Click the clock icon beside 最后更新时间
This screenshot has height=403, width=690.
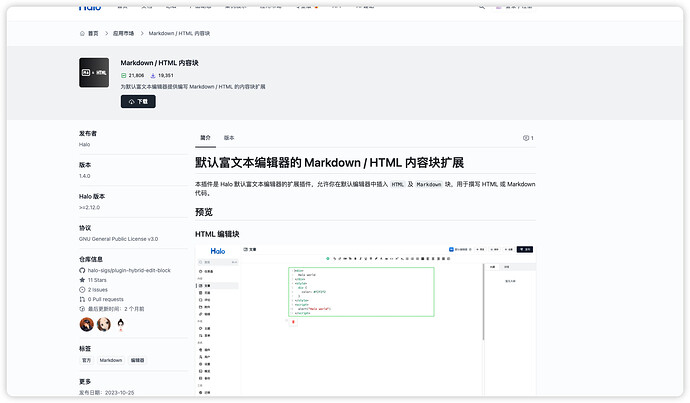pyautogui.click(x=82, y=309)
